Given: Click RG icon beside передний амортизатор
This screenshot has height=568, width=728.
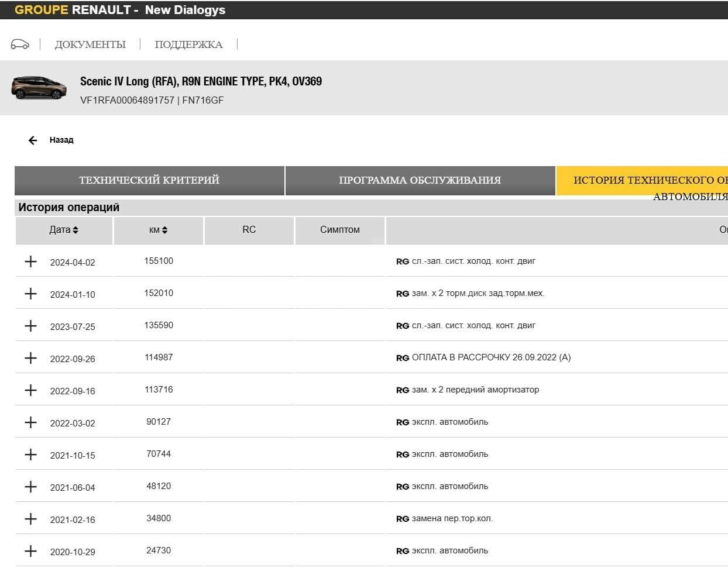Looking at the screenshot, I should [403, 390].
